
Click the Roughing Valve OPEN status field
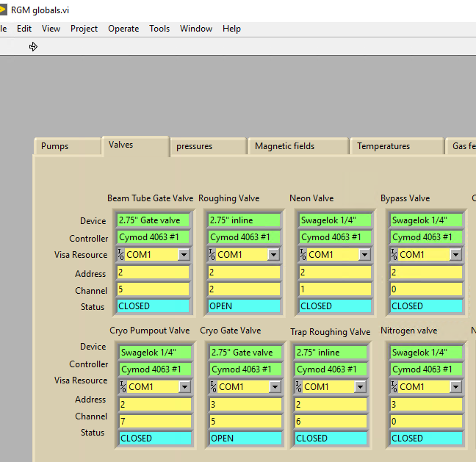244,306
